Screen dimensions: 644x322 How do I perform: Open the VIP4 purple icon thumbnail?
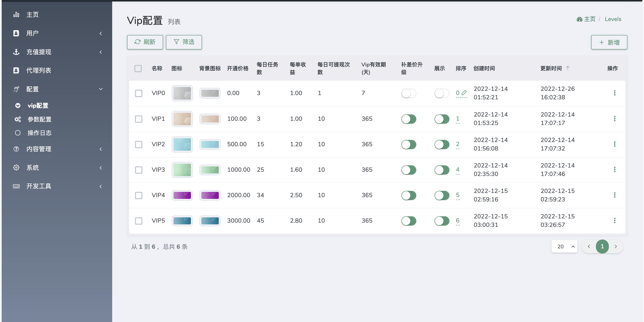[182, 195]
